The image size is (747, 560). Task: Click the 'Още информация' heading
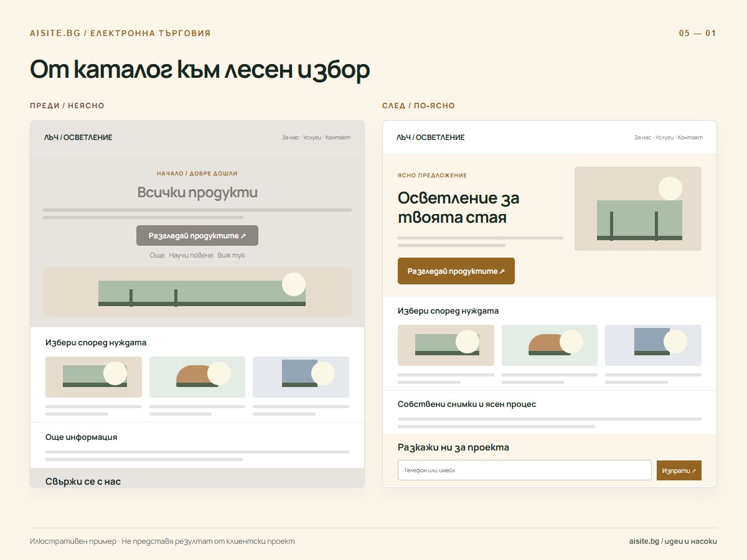[81, 437]
